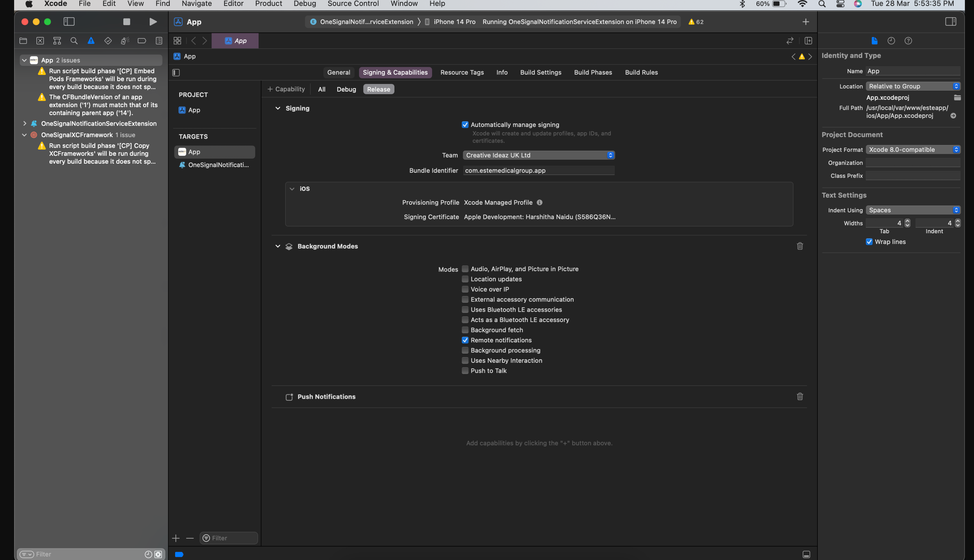Show the Quick Help inspector
This screenshot has height=560, width=974.
pos(908,41)
